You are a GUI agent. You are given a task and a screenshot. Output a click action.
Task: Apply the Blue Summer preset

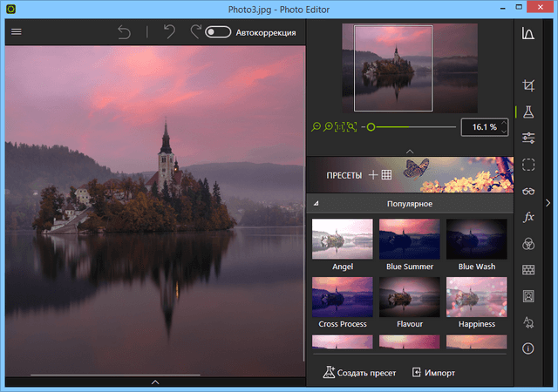pyautogui.click(x=409, y=239)
